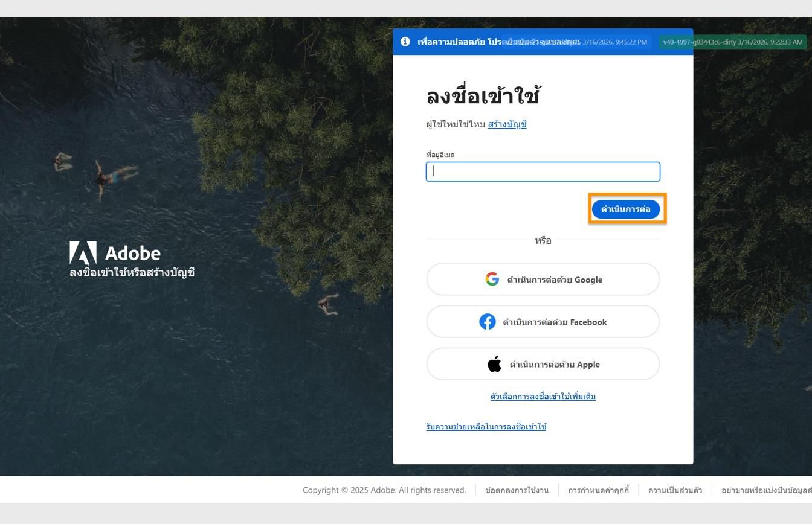Click the do-not-sell data link in the footer
The width and height of the screenshot is (812, 524).
coord(767,490)
